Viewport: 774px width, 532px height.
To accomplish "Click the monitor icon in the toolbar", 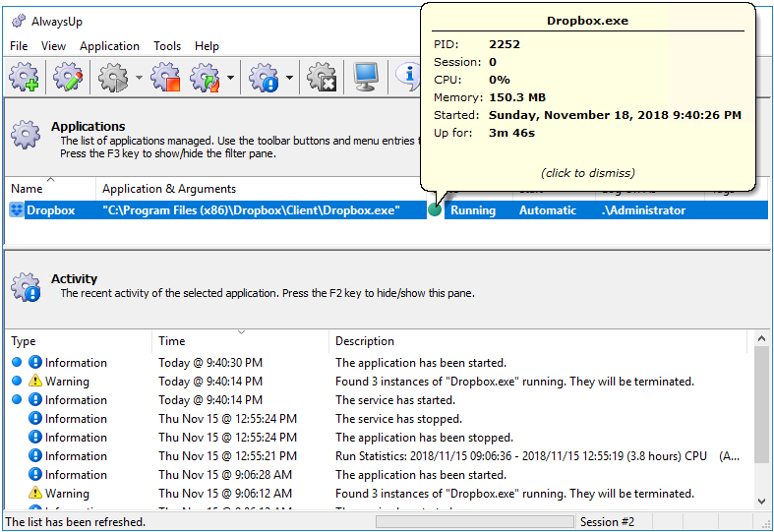I will click(x=366, y=77).
